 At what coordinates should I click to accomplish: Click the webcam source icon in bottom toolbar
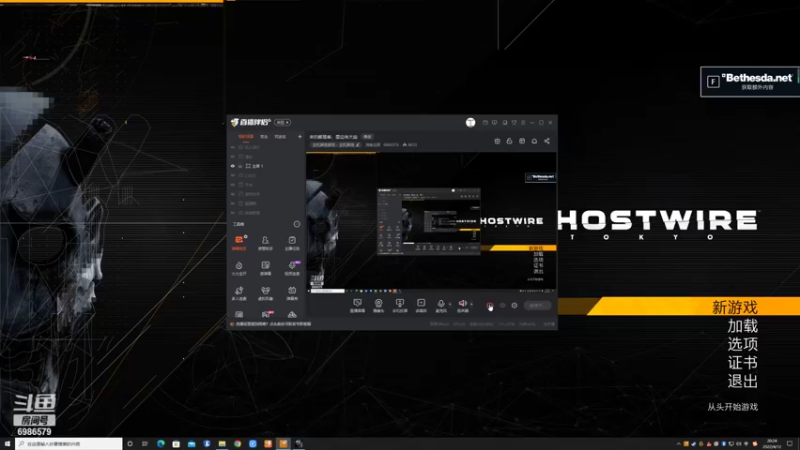(x=378, y=303)
